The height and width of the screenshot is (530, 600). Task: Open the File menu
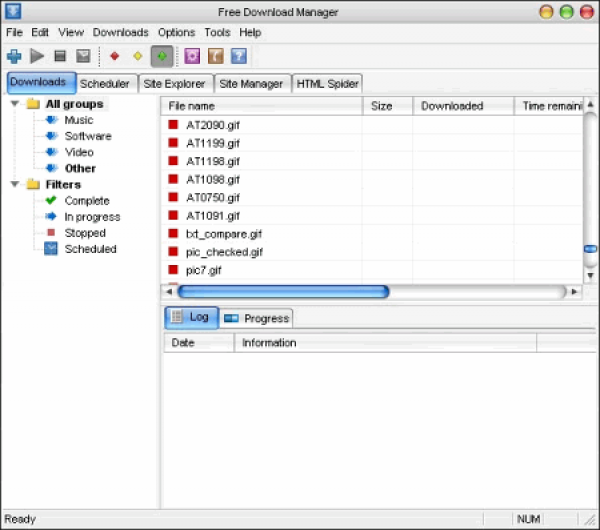[x=15, y=33]
